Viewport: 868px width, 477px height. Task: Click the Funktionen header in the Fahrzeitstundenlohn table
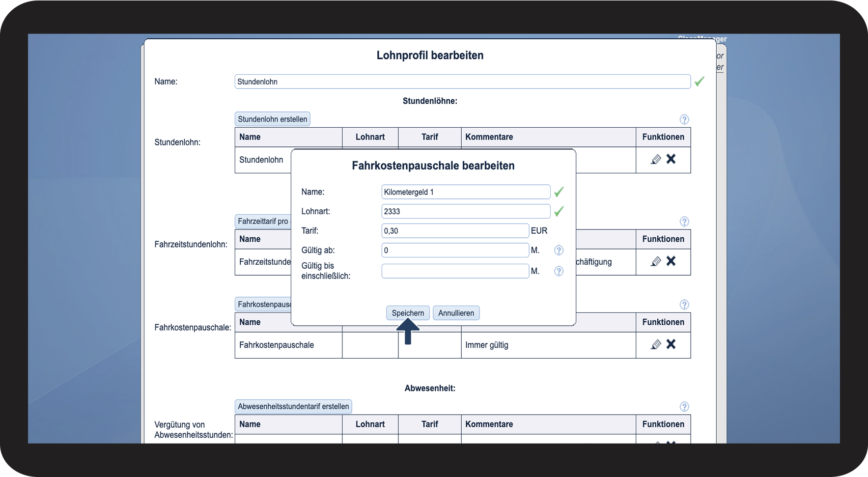tap(663, 239)
